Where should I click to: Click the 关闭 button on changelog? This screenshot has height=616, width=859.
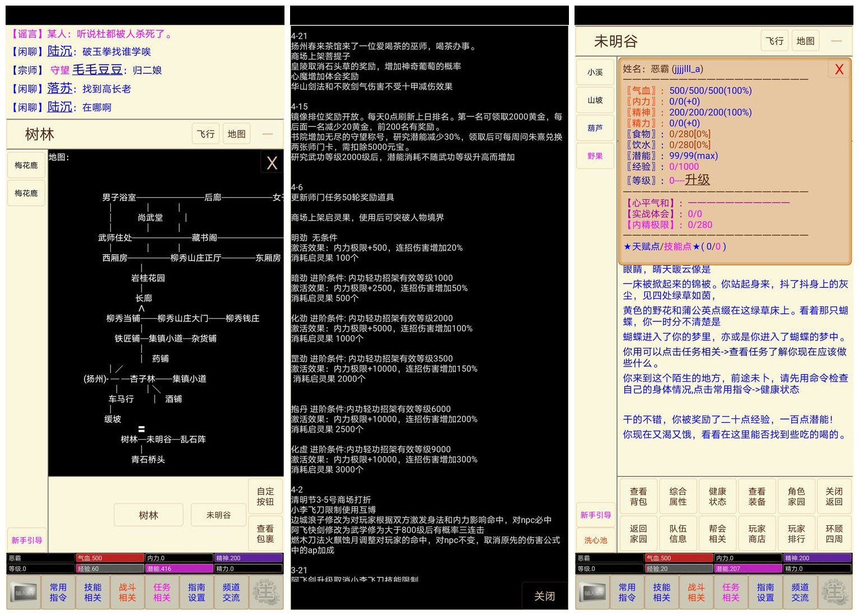544,596
